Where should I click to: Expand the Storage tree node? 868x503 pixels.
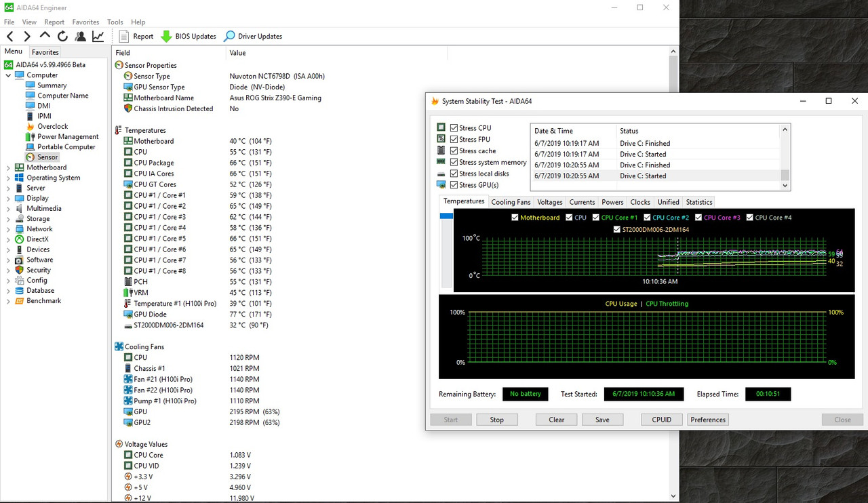point(8,219)
